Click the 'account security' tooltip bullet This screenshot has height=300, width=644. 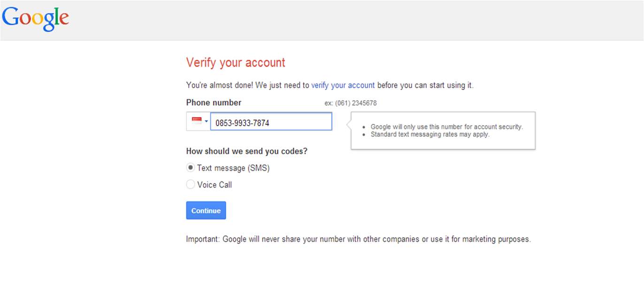(446, 127)
